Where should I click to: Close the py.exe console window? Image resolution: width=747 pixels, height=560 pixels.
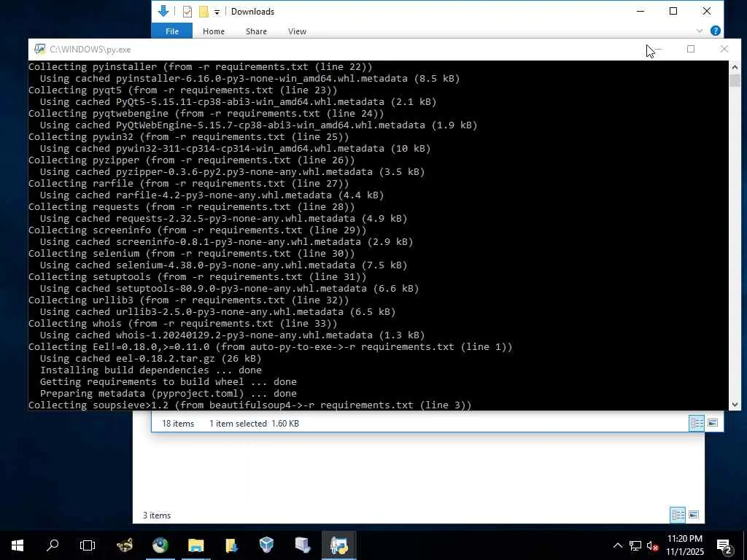724,49
